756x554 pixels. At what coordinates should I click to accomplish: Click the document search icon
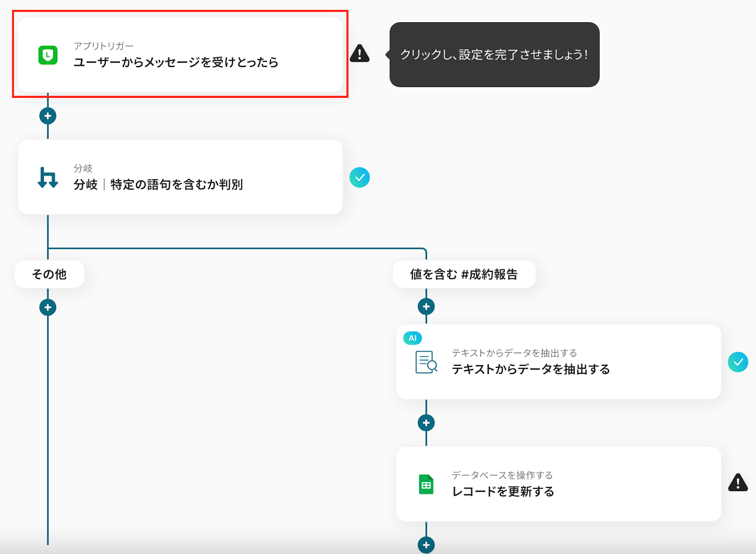pyautogui.click(x=426, y=362)
